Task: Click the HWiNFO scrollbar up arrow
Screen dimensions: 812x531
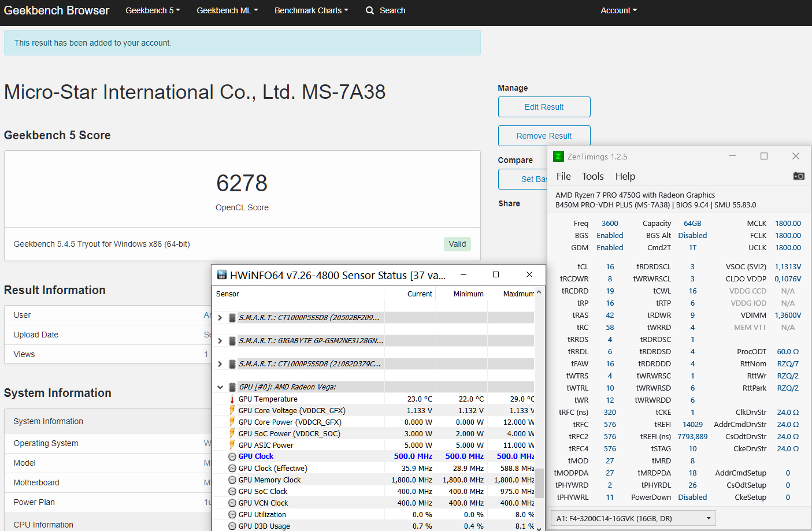Action: [x=539, y=292]
